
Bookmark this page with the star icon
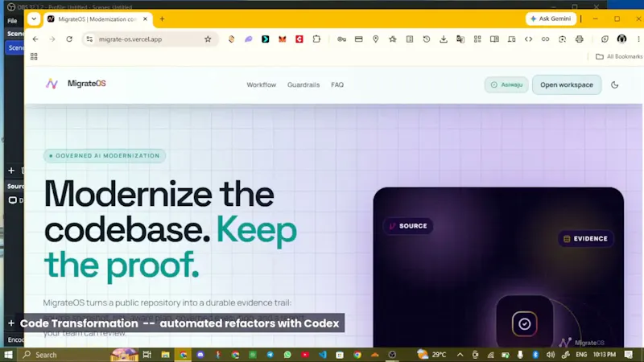pos(208,39)
